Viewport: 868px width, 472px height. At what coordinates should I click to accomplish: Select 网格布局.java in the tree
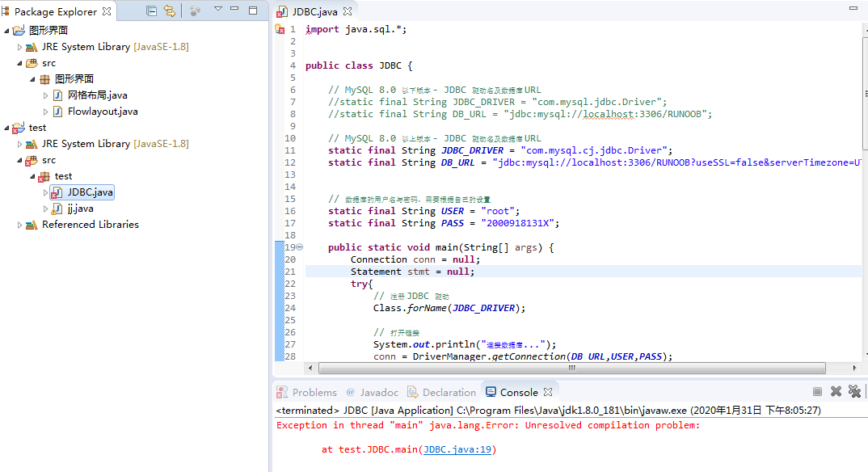click(98, 95)
